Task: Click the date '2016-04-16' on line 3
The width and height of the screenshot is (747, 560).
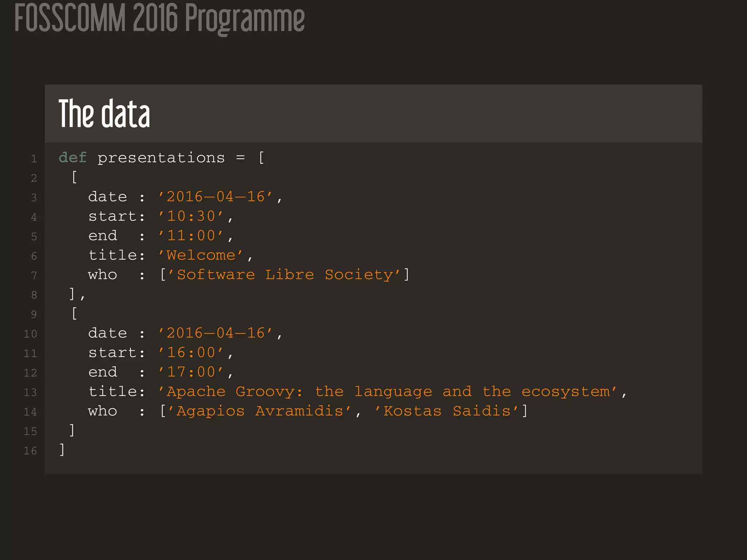Action: 215,197
